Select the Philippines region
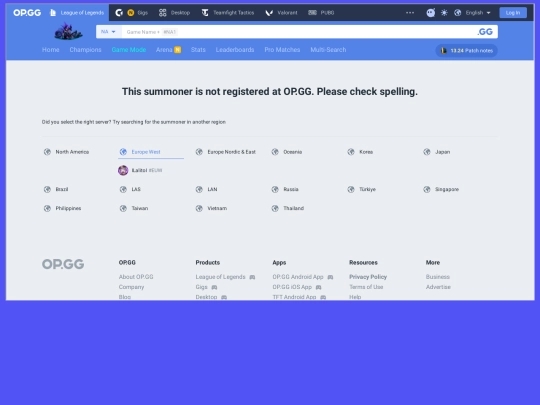 point(62,208)
